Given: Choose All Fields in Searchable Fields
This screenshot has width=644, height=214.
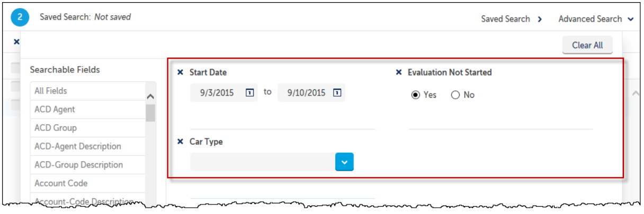Looking at the screenshot, I should [88, 91].
